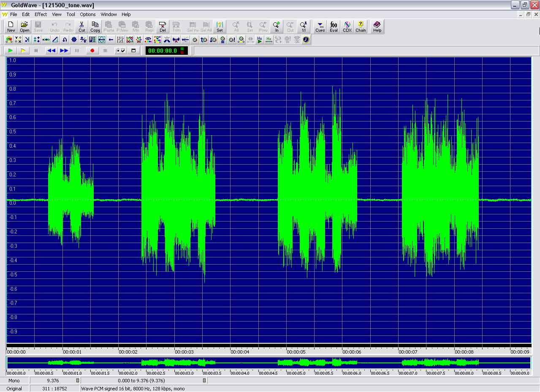Launch the CDX audio extraction tool
Screen dimensions: 540x392
(347, 27)
